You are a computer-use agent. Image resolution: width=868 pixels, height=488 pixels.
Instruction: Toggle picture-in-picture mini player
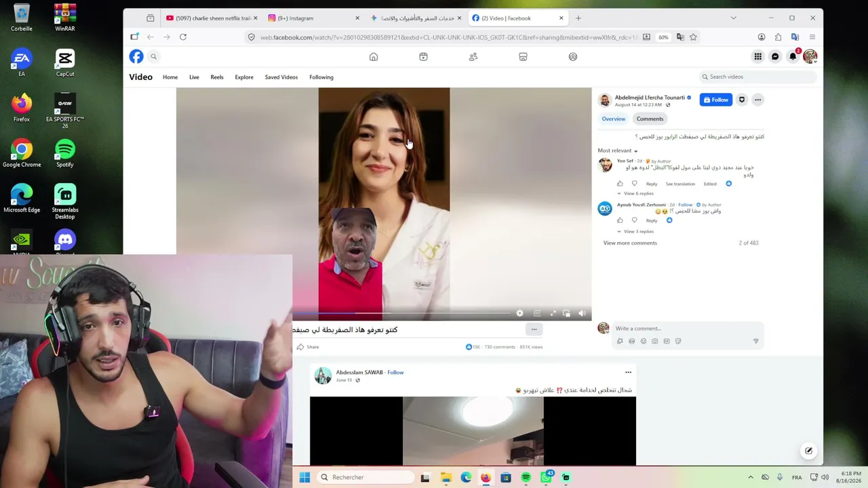[x=567, y=313]
